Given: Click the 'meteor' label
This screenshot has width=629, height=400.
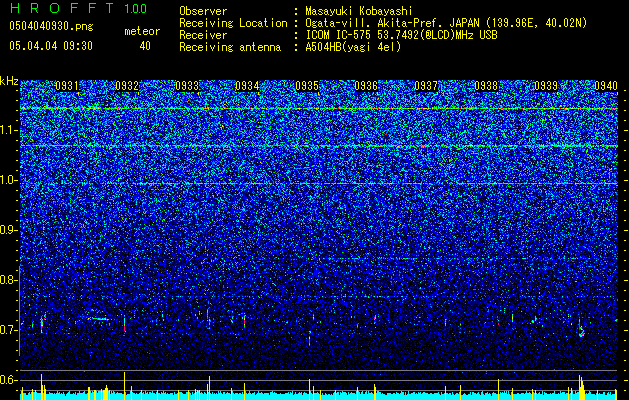Looking at the screenshot, I should (x=142, y=31).
